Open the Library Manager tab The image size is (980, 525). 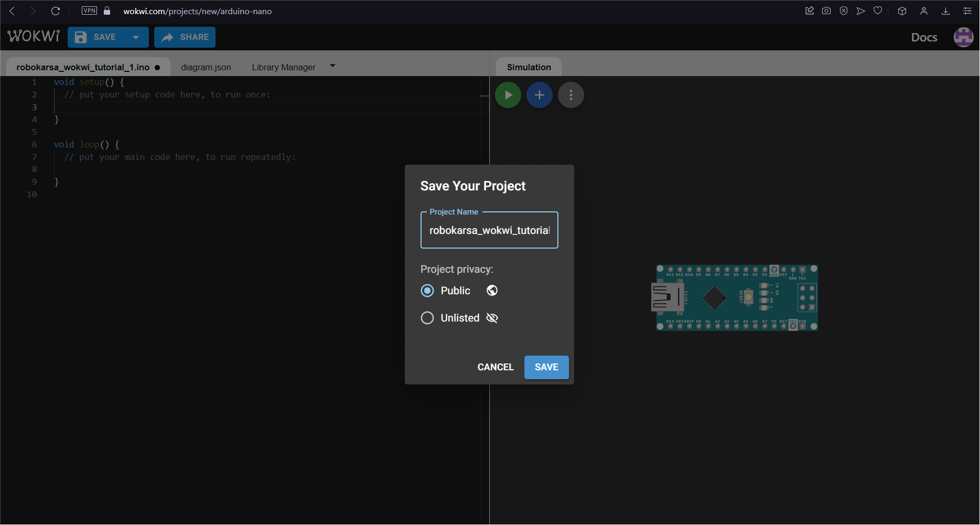284,67
